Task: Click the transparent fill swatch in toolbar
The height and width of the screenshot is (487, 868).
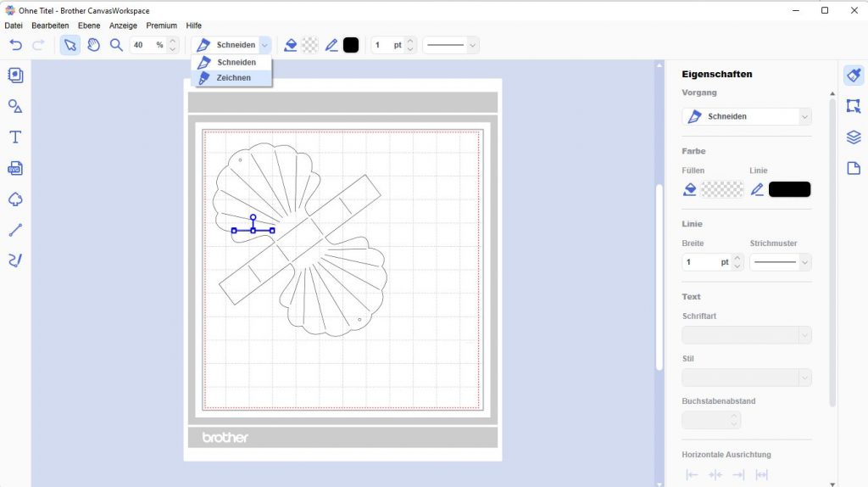Action: coord(310,45)
